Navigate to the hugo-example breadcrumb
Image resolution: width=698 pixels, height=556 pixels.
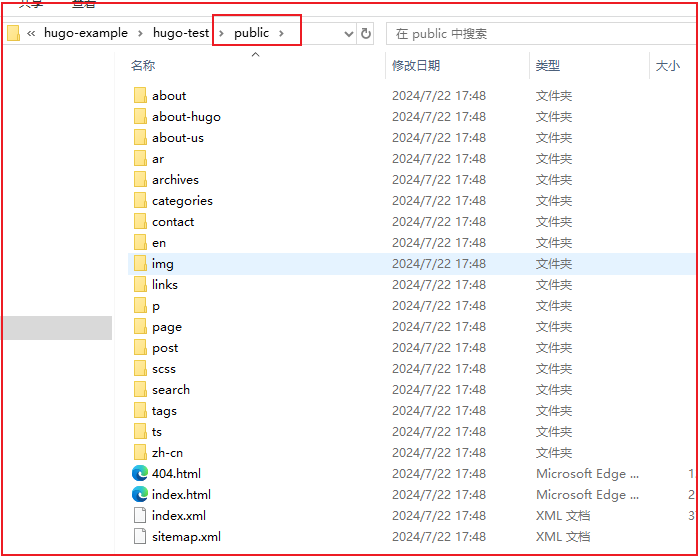(x=86, y=33)
